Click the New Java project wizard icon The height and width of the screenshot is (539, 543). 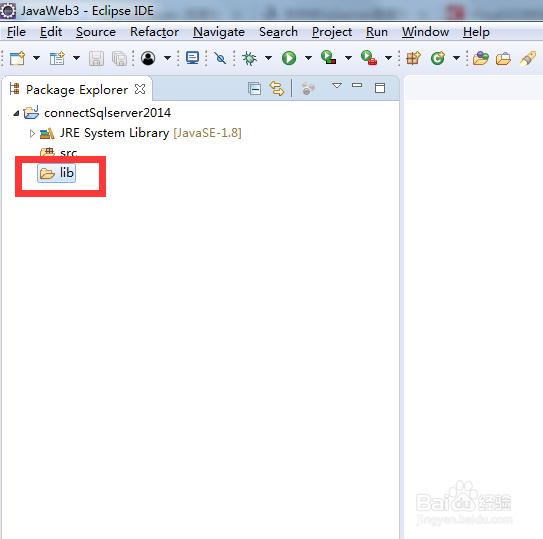click(x=57, y=58)
